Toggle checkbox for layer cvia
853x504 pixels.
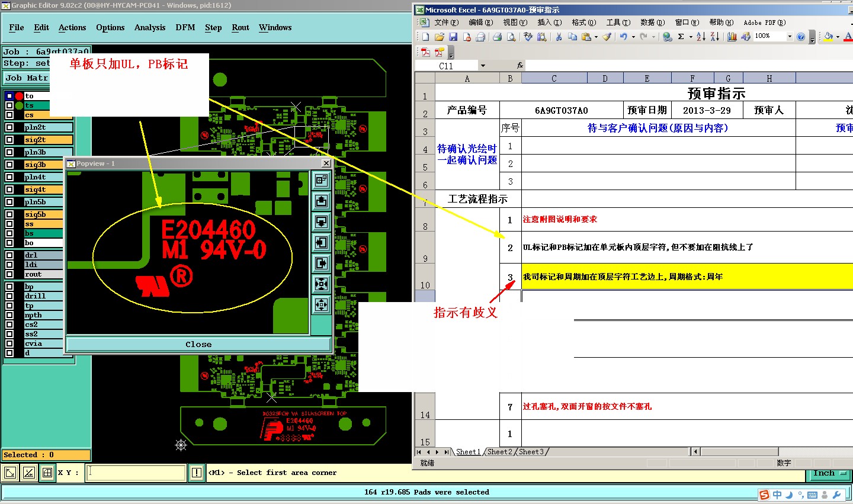[9, 344]
